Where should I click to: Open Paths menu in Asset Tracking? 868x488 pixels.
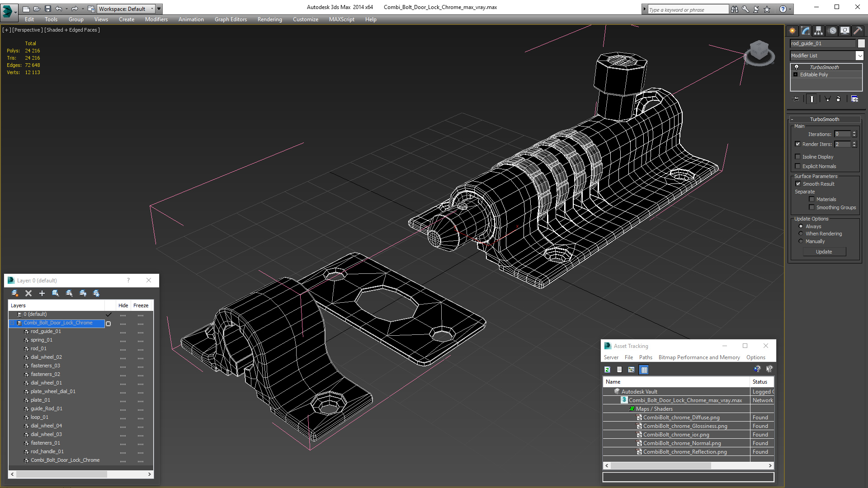pos(645,357)
